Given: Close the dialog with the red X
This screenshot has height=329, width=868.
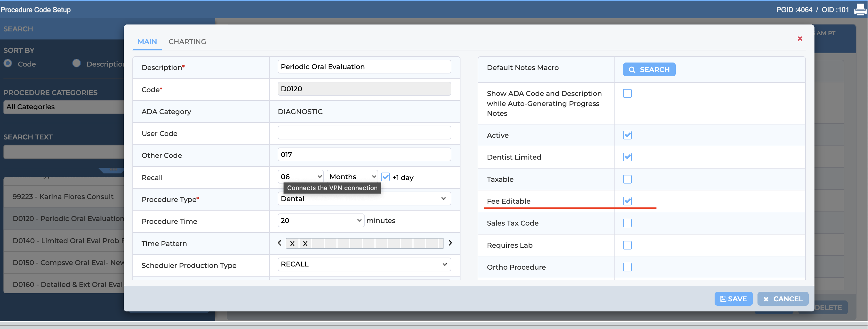Looking at the screenshot, I should pos(800,39).
